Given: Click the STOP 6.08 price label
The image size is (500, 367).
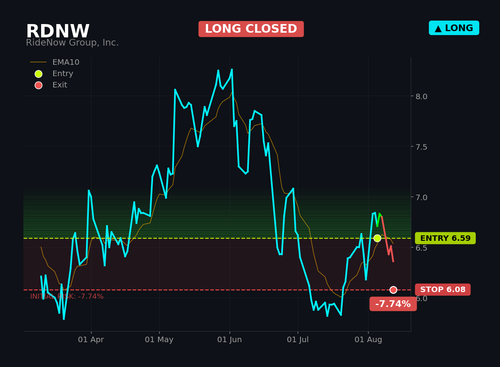Looking at the screenshot, I should tap(443, 289).
